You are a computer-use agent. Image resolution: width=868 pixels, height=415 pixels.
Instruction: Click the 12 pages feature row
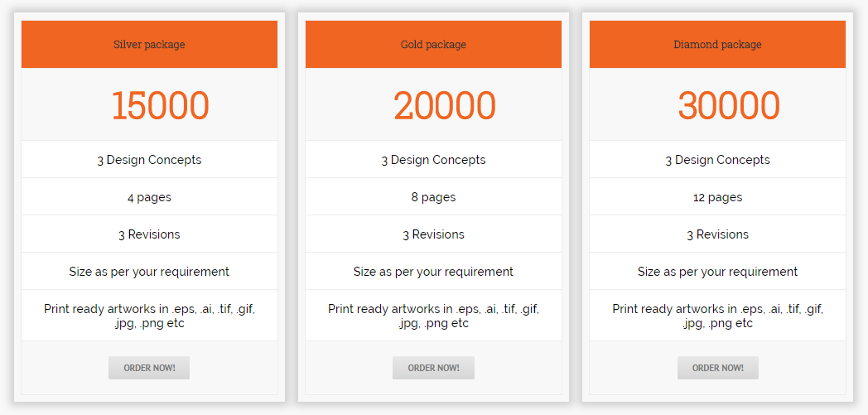click(x=717, y=197)
